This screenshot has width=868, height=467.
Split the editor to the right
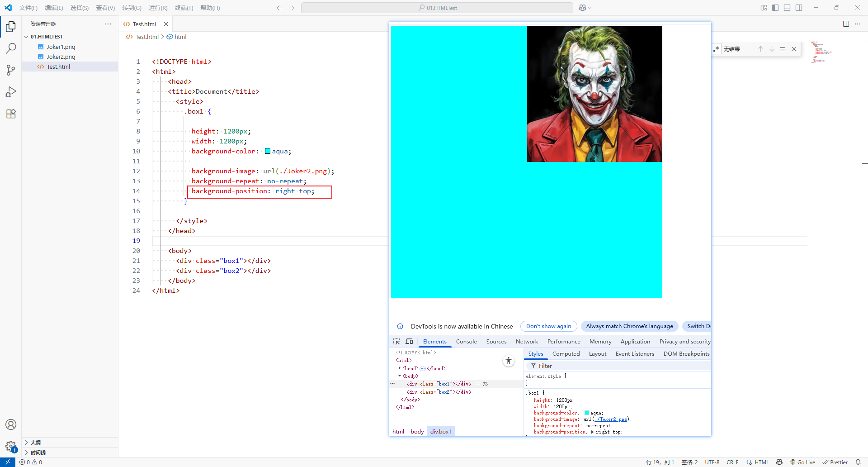pos(846,24)
